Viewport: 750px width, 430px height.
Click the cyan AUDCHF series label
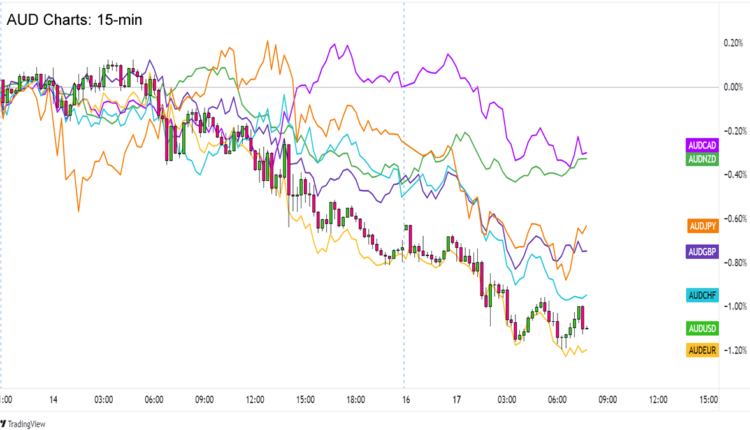point(701,295)
